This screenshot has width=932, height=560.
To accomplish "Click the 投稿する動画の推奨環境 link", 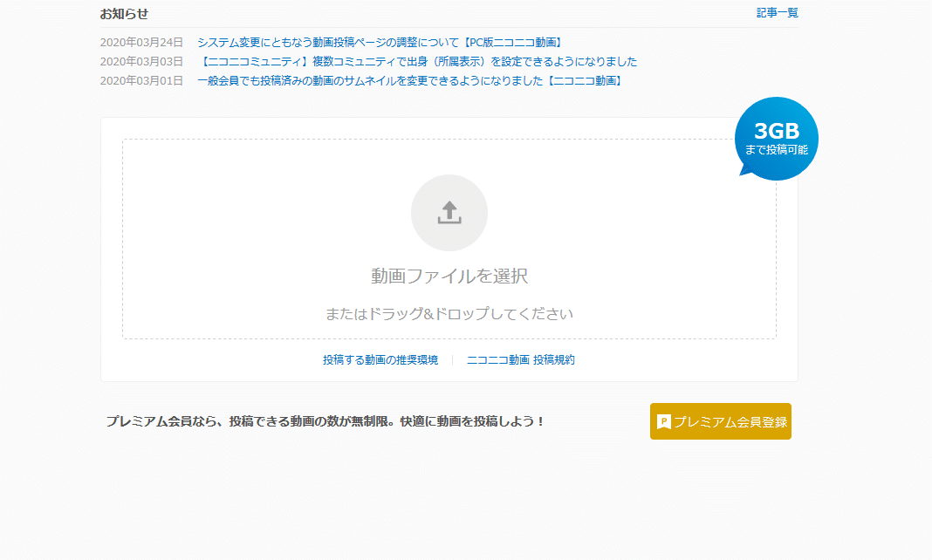I will (380, 359).
